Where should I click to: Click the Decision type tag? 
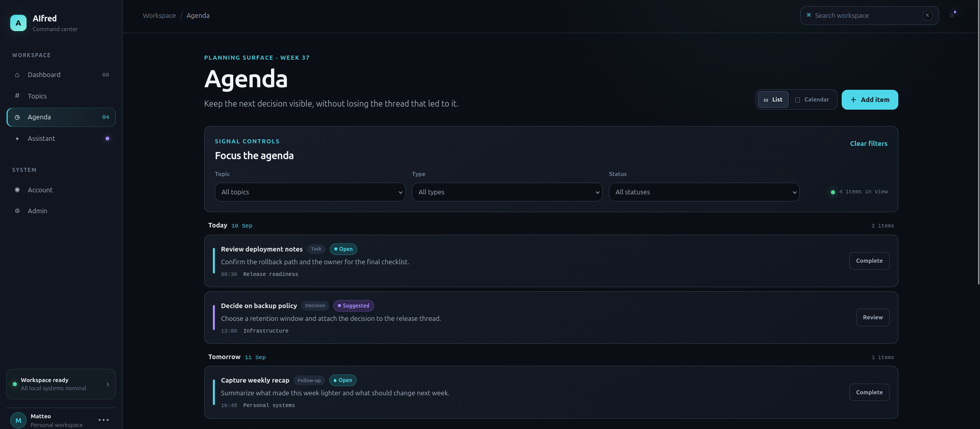[315, 306]
